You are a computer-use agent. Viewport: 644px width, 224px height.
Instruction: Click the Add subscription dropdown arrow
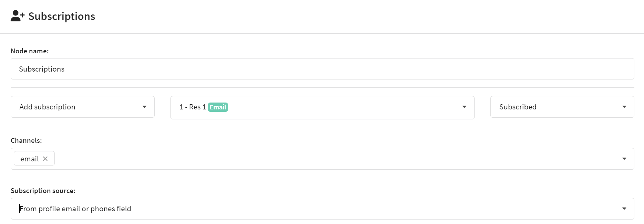point(145,107)
